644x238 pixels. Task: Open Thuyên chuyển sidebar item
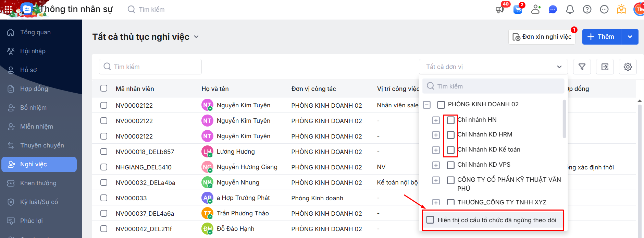pyautogui.click(x=39, y=145)
